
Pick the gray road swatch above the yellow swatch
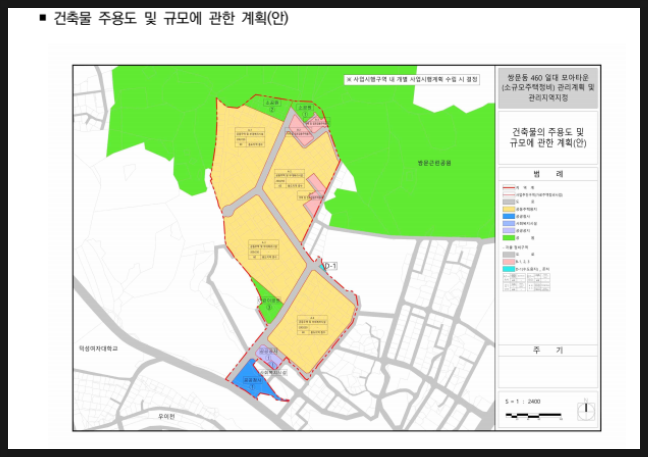coord(509,202)
